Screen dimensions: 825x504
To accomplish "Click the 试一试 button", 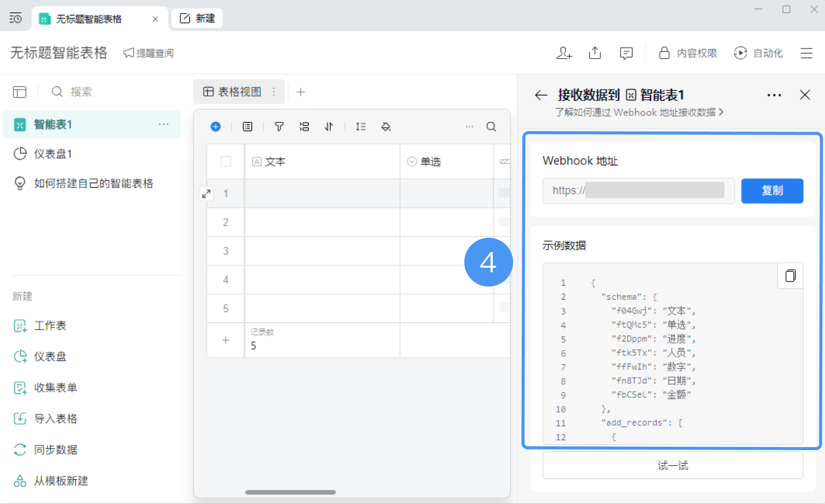I will [673, 465].
